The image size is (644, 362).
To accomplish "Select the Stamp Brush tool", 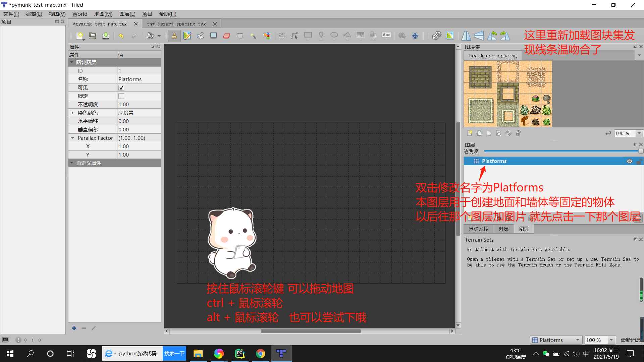I will coord(174,36).
